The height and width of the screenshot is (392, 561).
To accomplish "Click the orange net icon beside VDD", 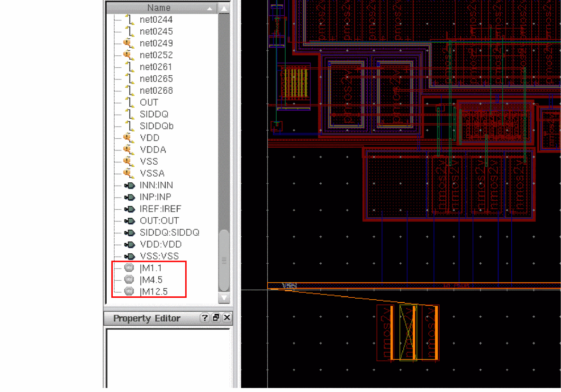I will pyautogui.click(x=128, y=138).
